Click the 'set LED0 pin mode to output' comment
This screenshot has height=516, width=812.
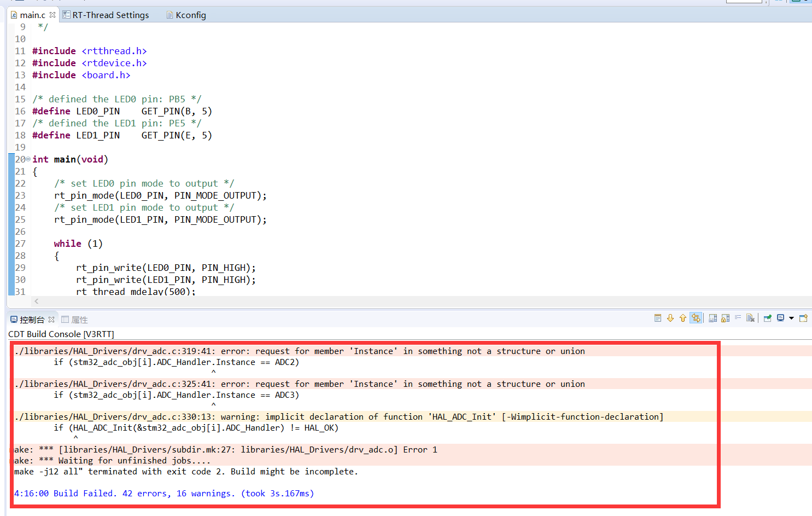pyautogui.click(x=144, y=183)
